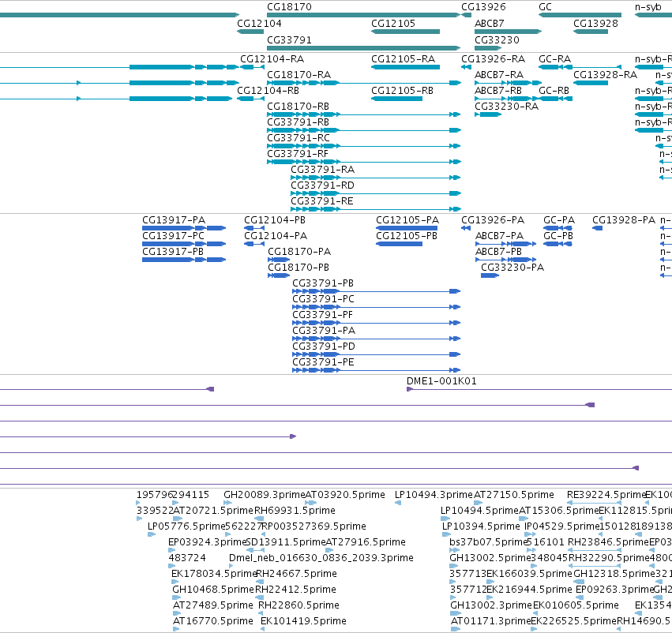Click the AT16770.5prime EST label

click(x=213, y=622)
